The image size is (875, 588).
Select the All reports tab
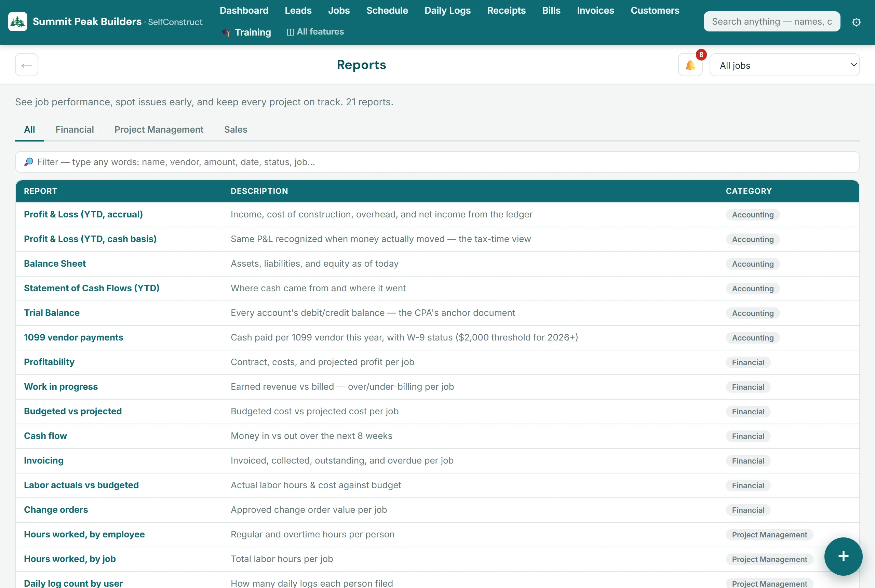coord(29,130)
